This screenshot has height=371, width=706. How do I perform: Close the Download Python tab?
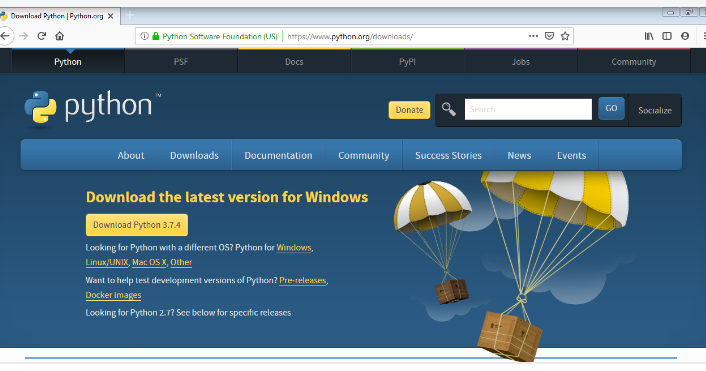click(111, 16)
